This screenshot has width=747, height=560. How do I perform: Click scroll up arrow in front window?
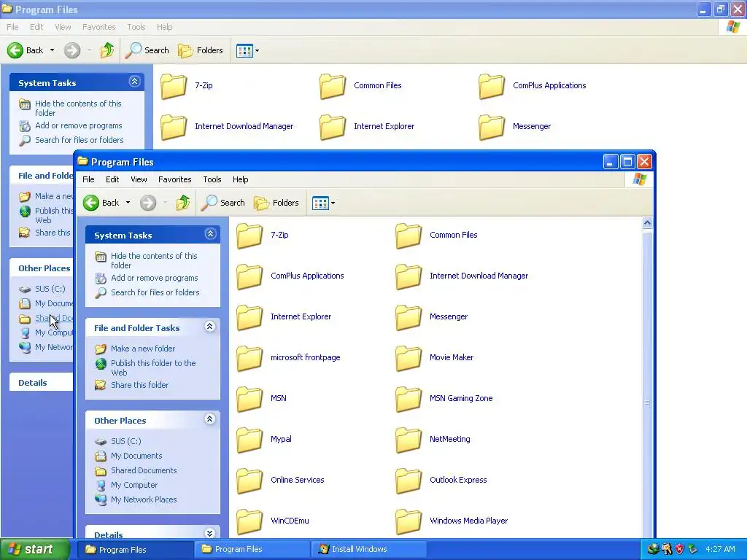pos(647,223)
